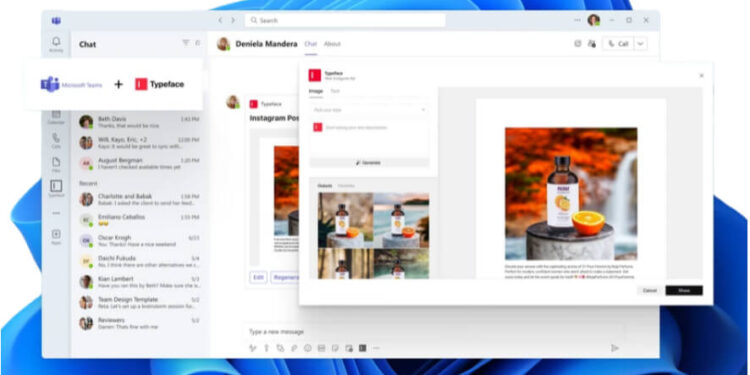Image resolution: width=750 pixels, height=375 pixels.
Task: Switch to the Chat tab in conversation header
Action: click(x=310, y=44)
